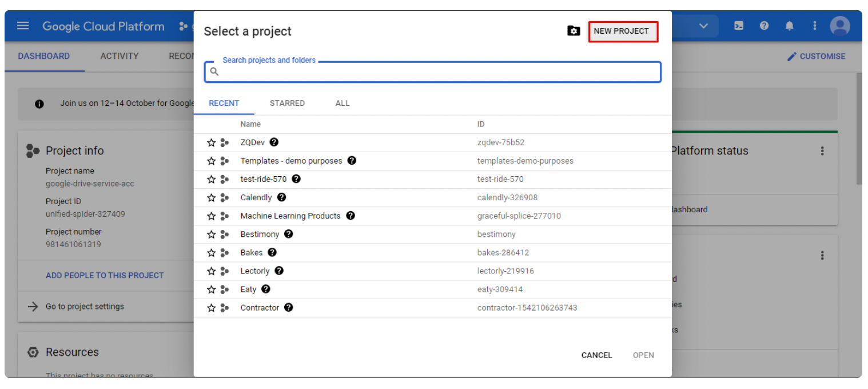868x389 pixels.
Task: Open the help question mark icon in header
Action: click(764, 26)
